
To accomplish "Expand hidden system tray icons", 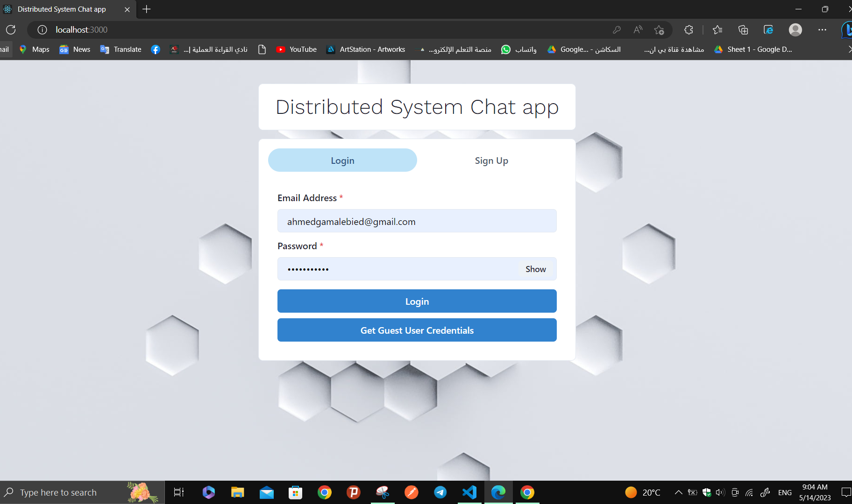I will click(678, 492).
